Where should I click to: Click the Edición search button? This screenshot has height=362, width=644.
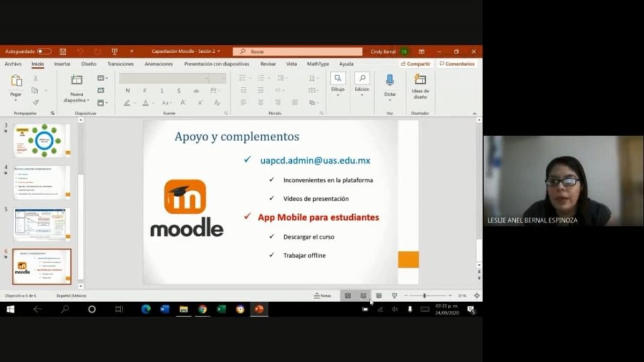tap(362, 84)
